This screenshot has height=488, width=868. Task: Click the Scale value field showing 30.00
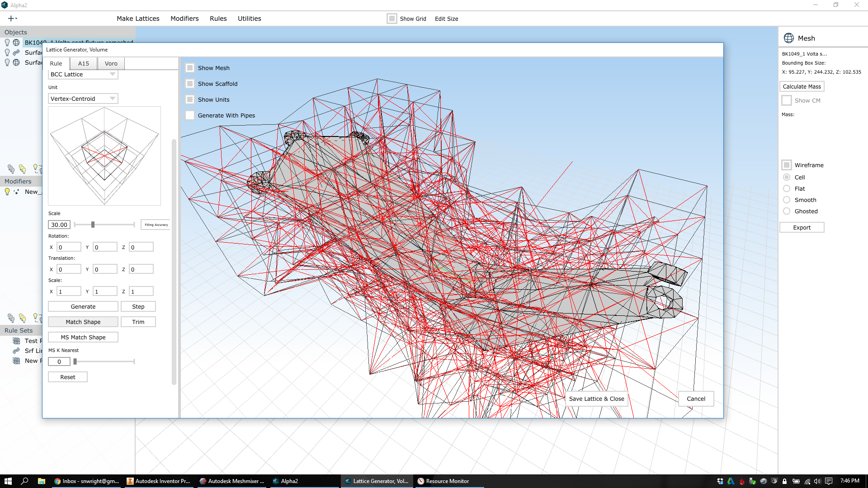(x=59, y=225)
